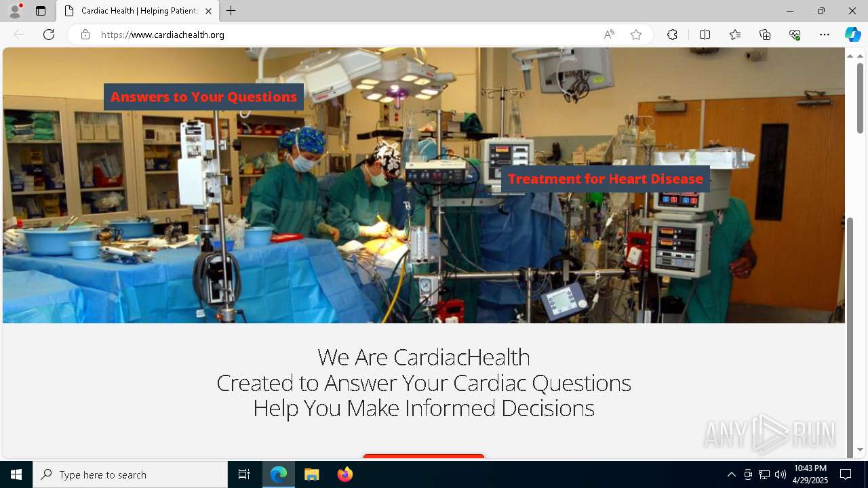This screenshot has height=488, width=868.
Task: Minimize the Edge window
Action: tap(789, 11)
